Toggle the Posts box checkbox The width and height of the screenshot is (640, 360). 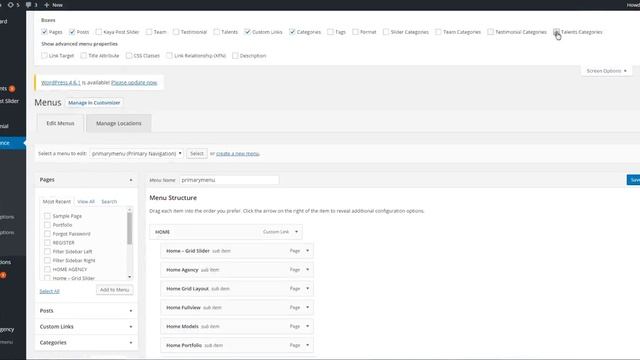tap(72, 32)
